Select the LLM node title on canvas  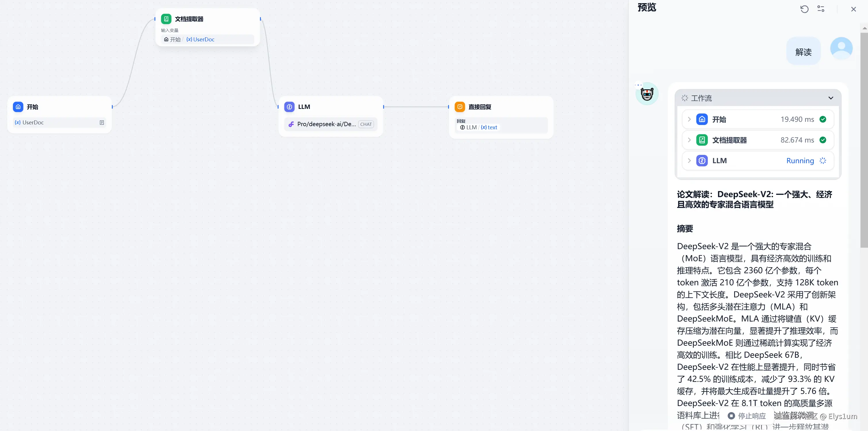pyautogui.click(x=304, y=107)
